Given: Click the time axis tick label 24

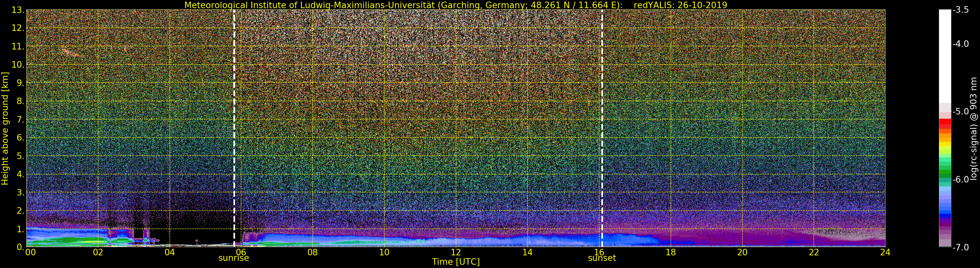Looking at the screenshot, I should click(885, 252).
